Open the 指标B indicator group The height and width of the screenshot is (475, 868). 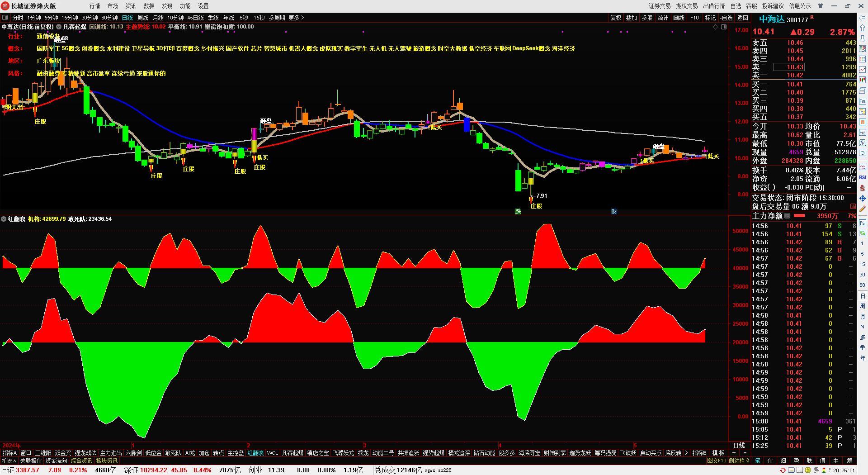(x=699, y=453)
